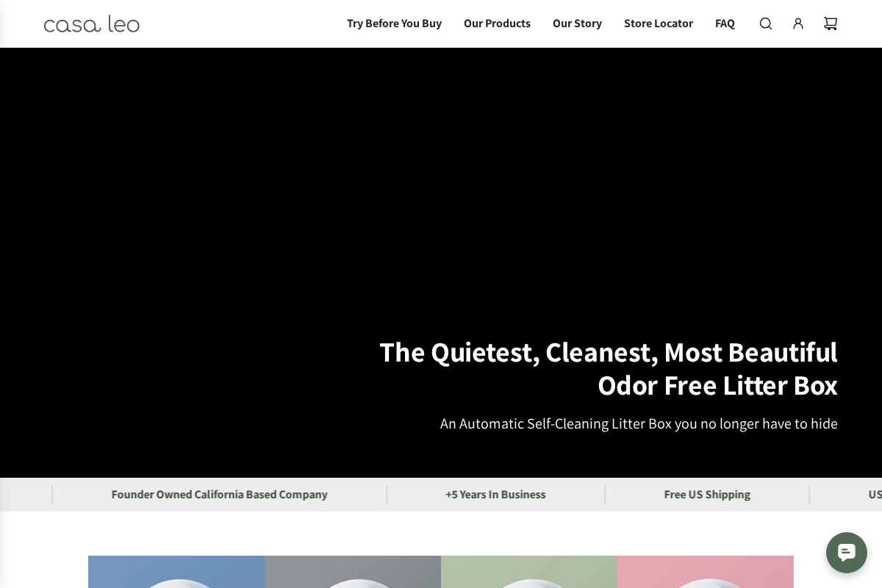The height and width of the screenshot is (588, 882).
Task: Open the live chat bubble widget
Action: point(847,553)
